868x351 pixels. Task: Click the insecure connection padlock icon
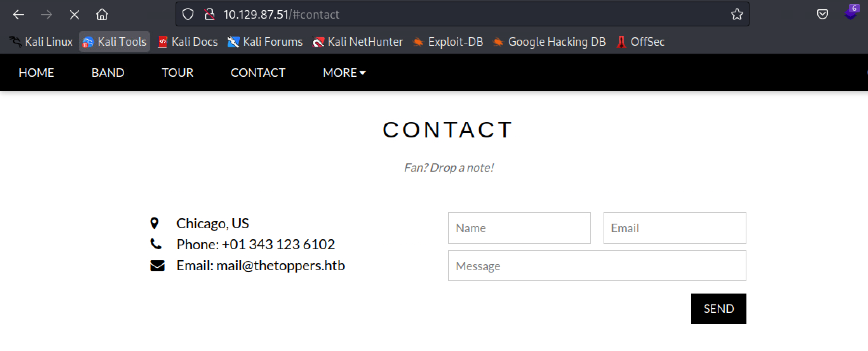[210, 14]
